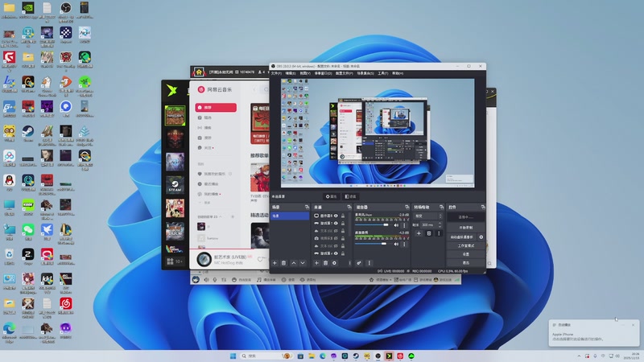The height and width of the screenshot is (362, 644).
Task: Lock the second OBS source row
Action: tap(343, 224)
